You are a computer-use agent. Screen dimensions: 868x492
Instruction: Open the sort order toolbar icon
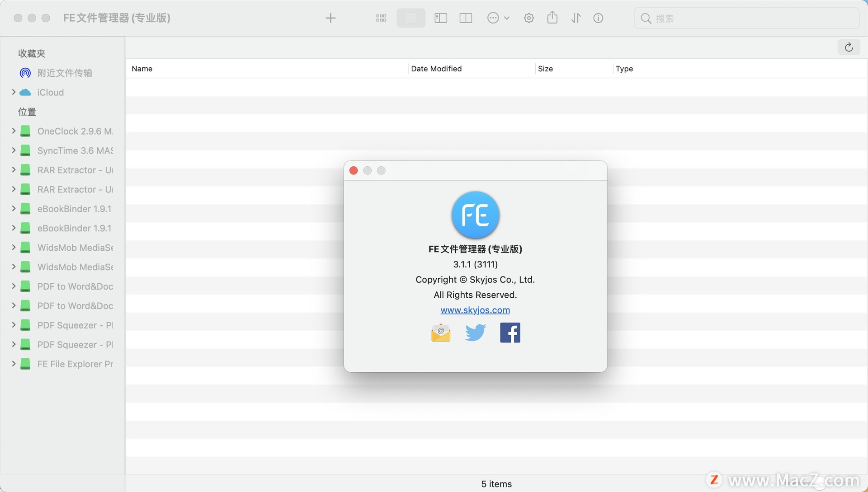pyautogui.click(x=576, y=18)
